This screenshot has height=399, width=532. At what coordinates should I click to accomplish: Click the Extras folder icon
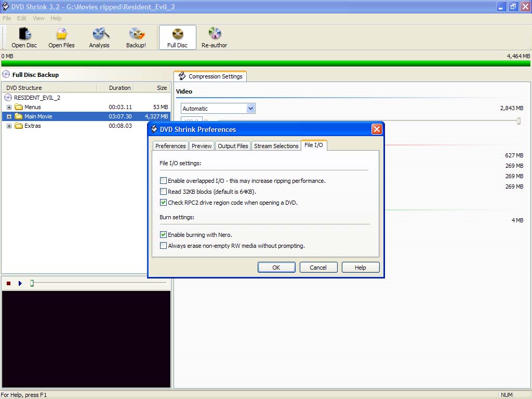[x=19, y=126]
